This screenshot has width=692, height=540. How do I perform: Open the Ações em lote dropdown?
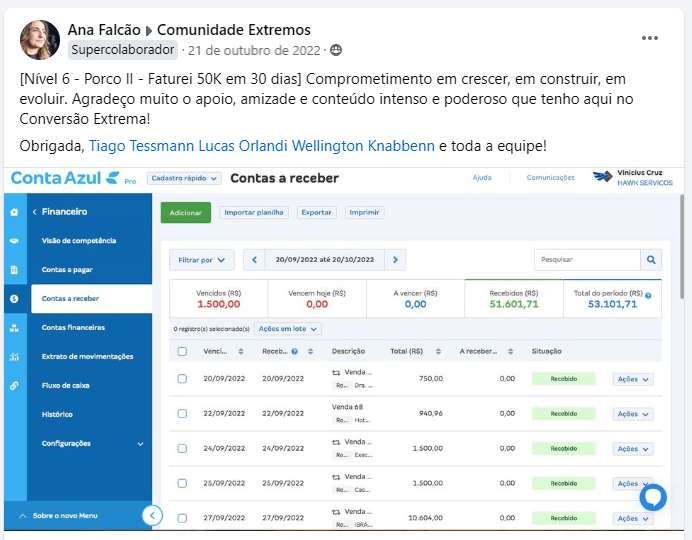pyautogui.click(x=288, y=329)
